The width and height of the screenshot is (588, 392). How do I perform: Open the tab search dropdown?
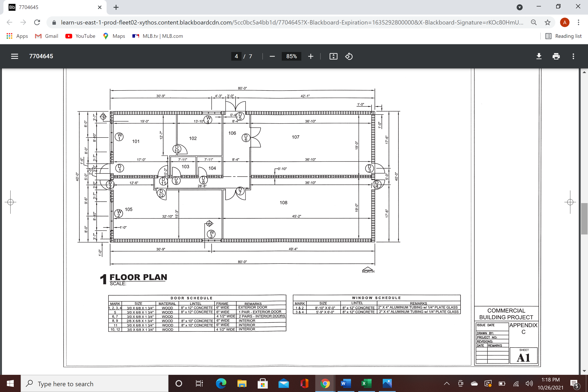519,7
